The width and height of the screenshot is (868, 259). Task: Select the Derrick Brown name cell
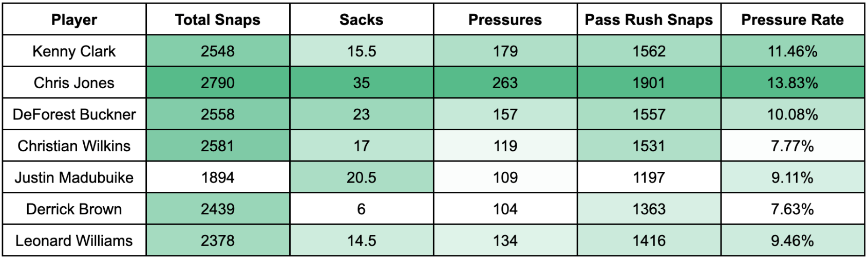(74, 209)
